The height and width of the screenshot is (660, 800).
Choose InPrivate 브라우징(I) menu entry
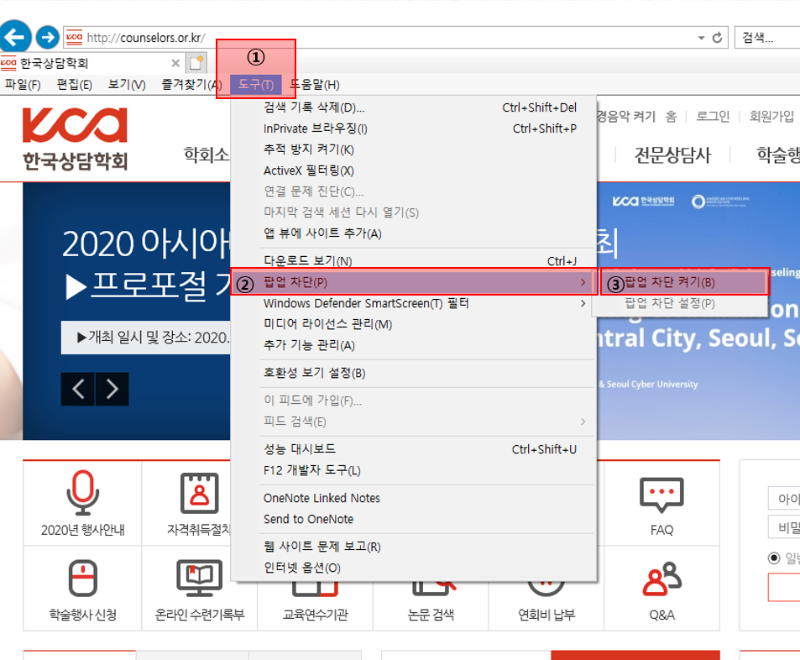(413, 129)
